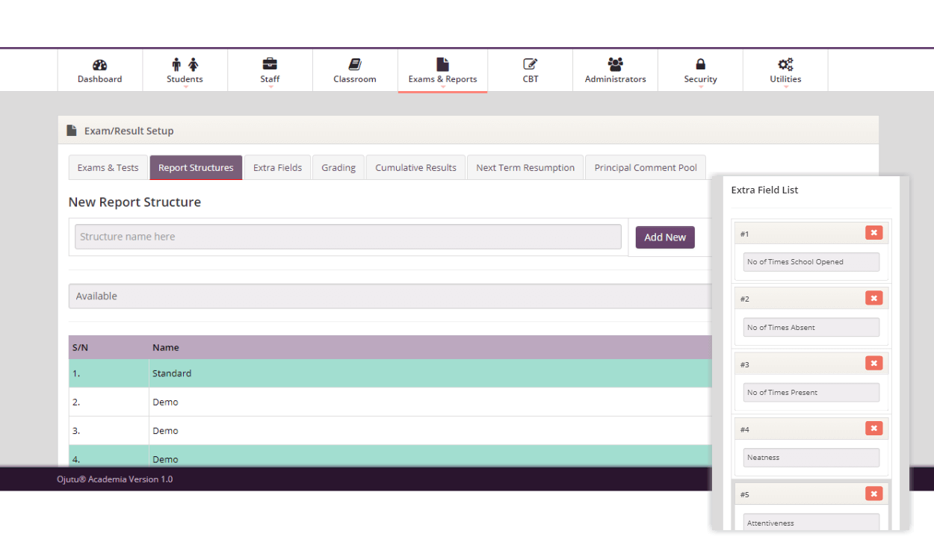
Task: Open the Dashboard gauge icon
Action: (x=100, y=65)
